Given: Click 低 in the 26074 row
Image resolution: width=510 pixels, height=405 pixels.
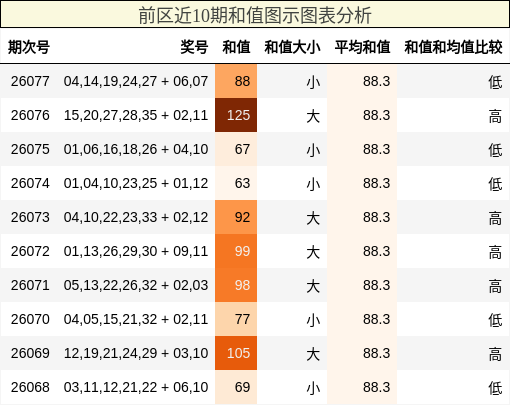Looking at the screenshot, I should (495, 184).
